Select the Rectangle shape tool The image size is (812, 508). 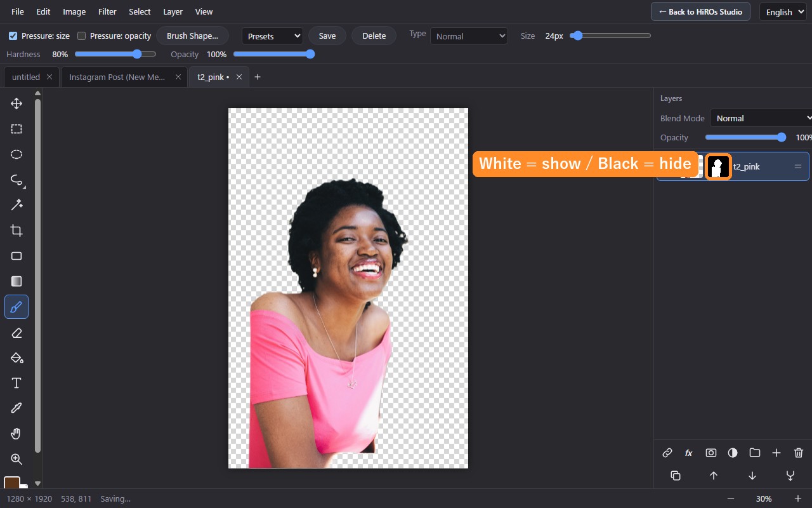pos(16,256)
